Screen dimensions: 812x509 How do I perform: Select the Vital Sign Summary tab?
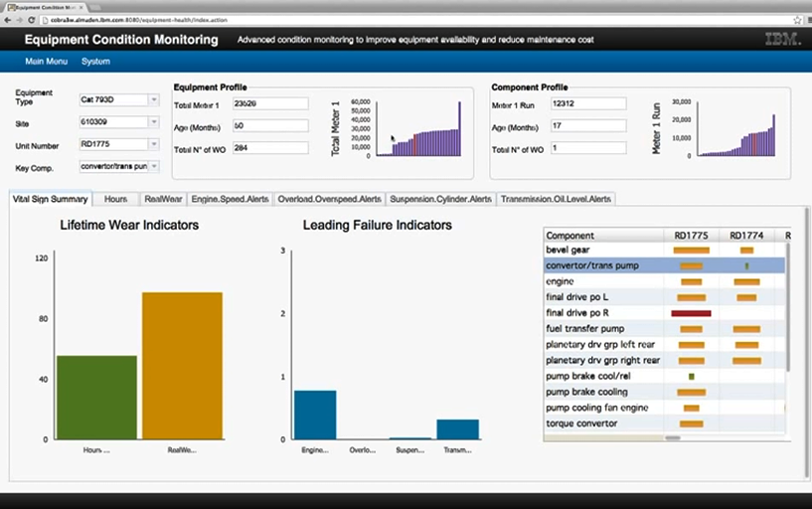point(51,199)
